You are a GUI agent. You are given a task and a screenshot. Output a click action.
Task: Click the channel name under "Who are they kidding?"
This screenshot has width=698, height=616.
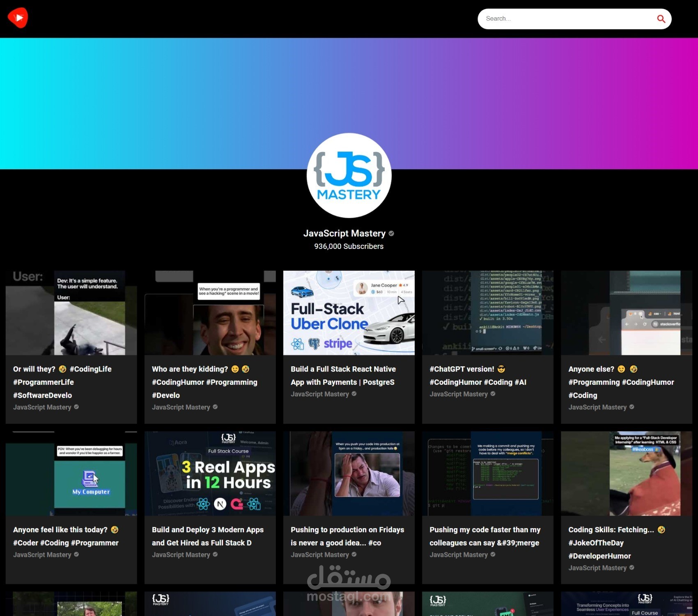181,407
